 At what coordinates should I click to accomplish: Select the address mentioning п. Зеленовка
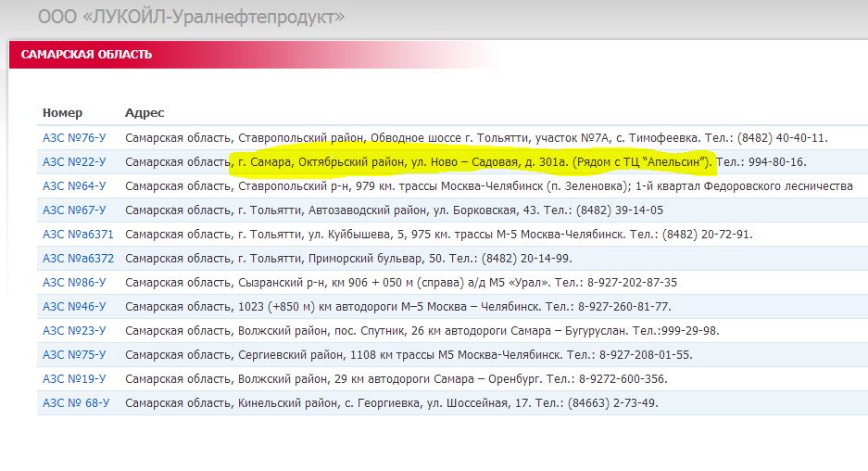(489, 186)
